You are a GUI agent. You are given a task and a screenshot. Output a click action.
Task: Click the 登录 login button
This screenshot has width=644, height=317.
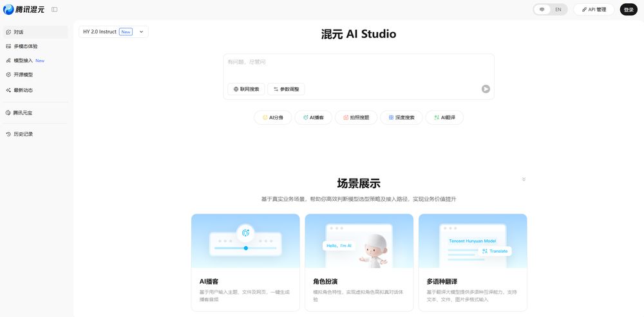(x=629, y=10)
